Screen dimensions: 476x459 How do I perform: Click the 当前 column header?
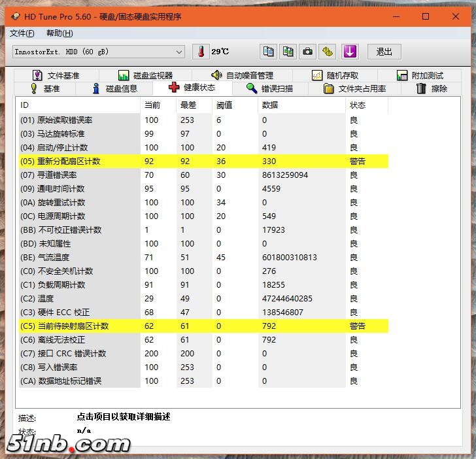158,105
